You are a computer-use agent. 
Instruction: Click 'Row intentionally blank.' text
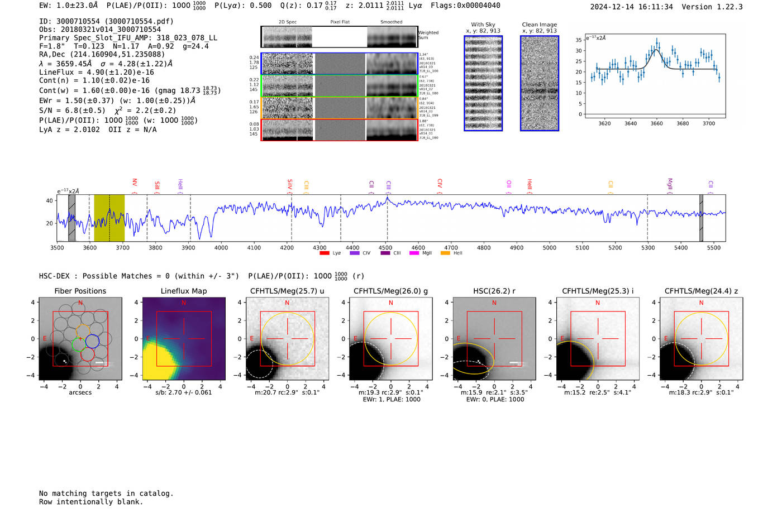pyautogui.click(x=91, y=502)
